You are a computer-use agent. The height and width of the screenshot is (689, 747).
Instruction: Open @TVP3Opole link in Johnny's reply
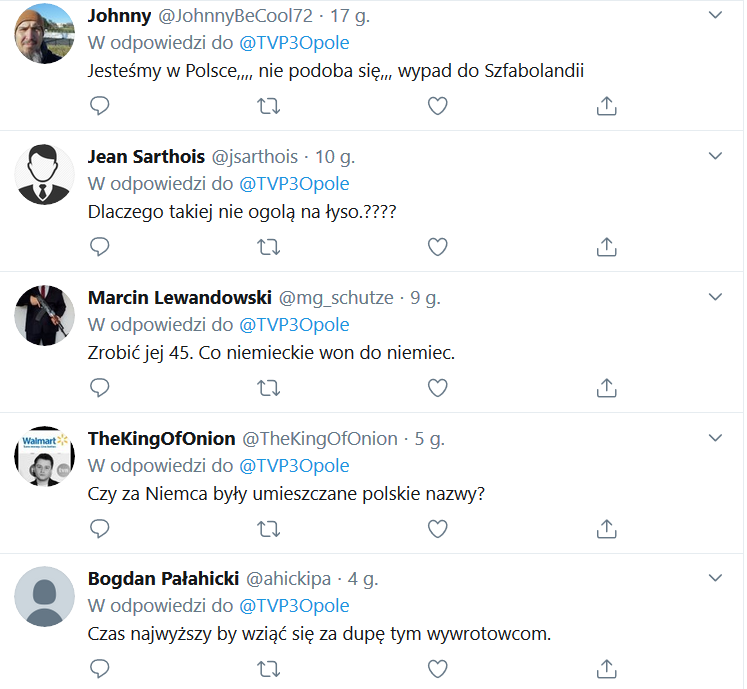tap(294, 44)
